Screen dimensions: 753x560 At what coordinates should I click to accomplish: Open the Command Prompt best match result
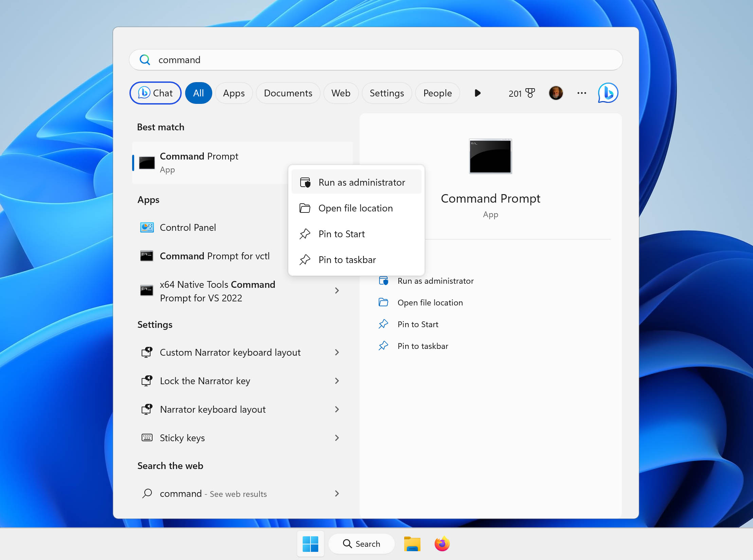click(x=243, y=163)
